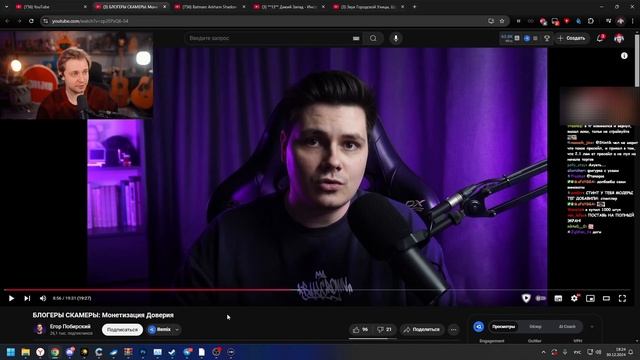Enable theater mode view
Image resolution: width=640 pixels, height=360 pixels.
[x=606, y=298]
